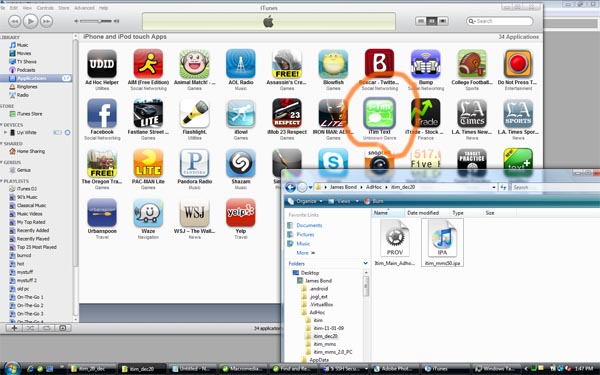Screen dimensions: 600x375
Task: Switch iTunes to list view
Action: [421, 21]
